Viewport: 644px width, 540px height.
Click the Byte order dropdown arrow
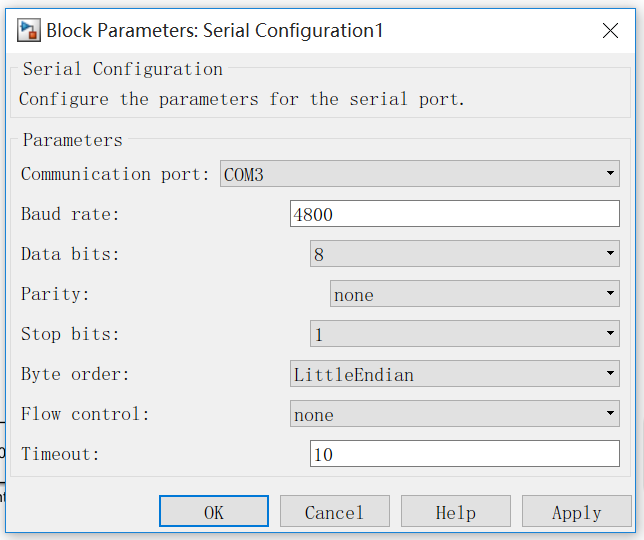(610, 374)
